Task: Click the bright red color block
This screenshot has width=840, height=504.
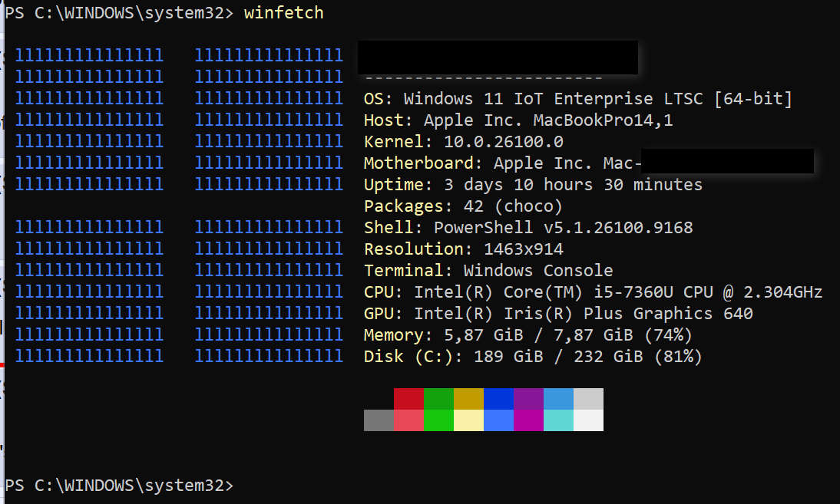Action: [408, 420]
